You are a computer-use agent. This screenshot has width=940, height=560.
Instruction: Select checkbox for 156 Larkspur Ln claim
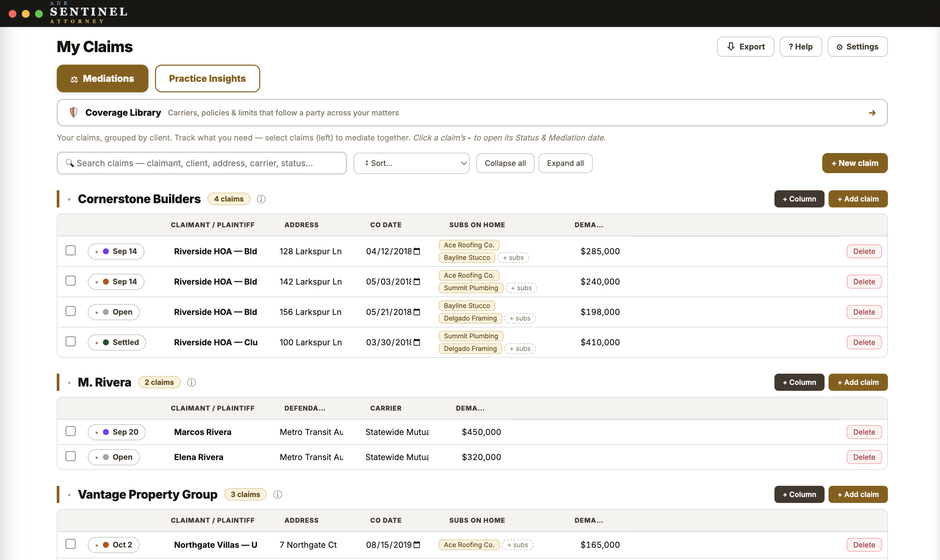(71, 311)
